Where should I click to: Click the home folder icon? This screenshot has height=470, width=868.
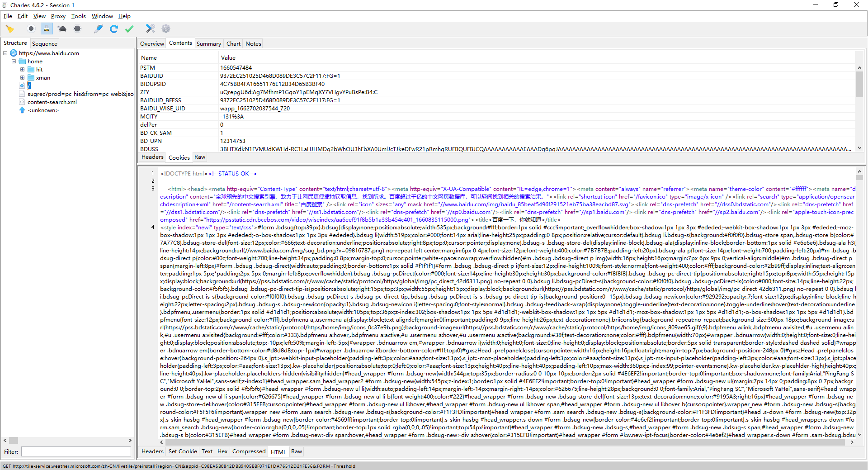[22, 62]
